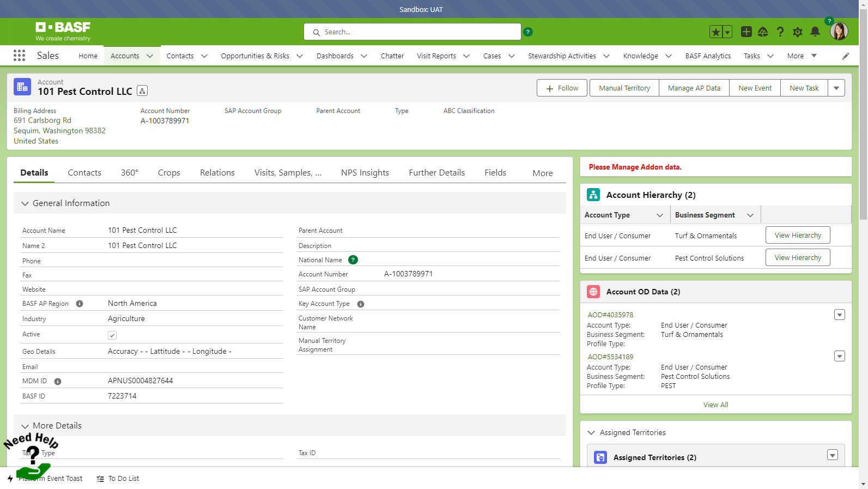This screenshot has width=868, height=489.
Task: Expand more record actions dropdown
Action: click(836, 88)
